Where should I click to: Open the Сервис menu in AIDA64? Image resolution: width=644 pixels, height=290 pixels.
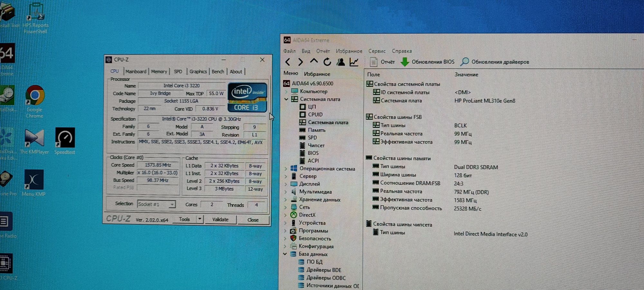click(x=377, y=51)
